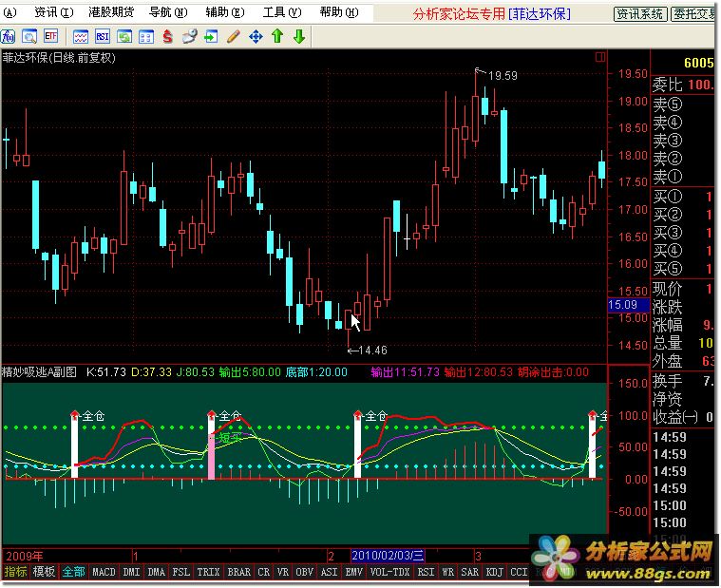
Task: Switch to the EMV indicator
Action: [354, 572]
